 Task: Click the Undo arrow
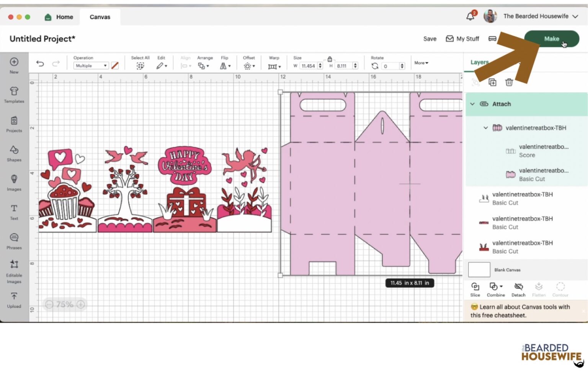(x=40, y=64)
